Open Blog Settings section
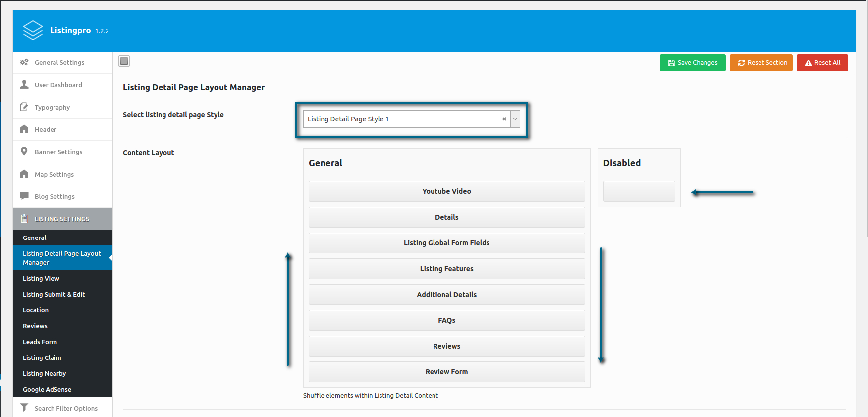Image resolution: width=868 pixels, height=417 pixels. point(63,196)
